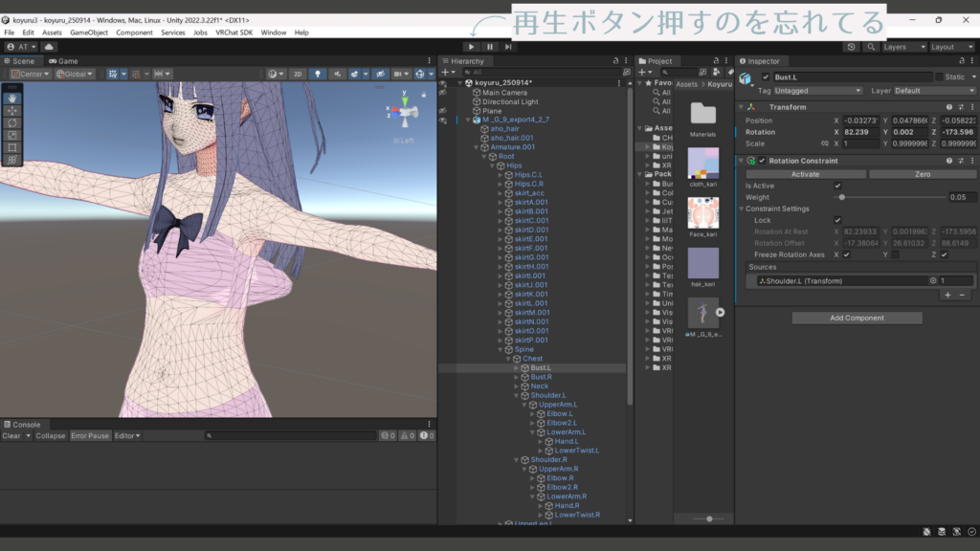This screenshot has height=551, width=980.
Task: Open the VRChat SDK menu
Action: (x=234, y=33)
